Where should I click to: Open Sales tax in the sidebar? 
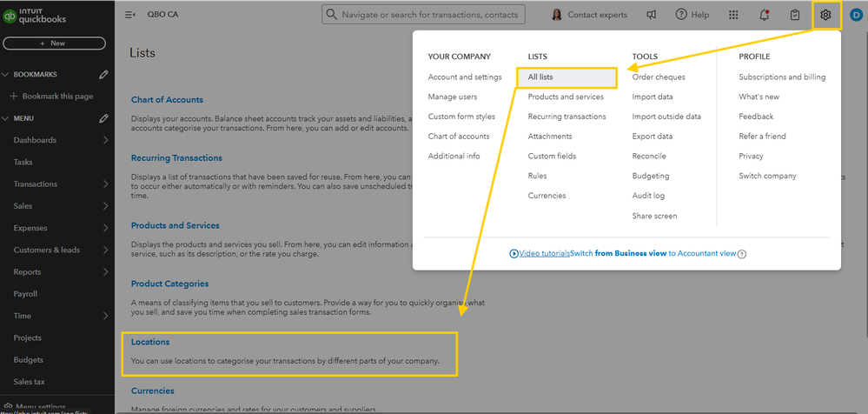pos(30,382)
